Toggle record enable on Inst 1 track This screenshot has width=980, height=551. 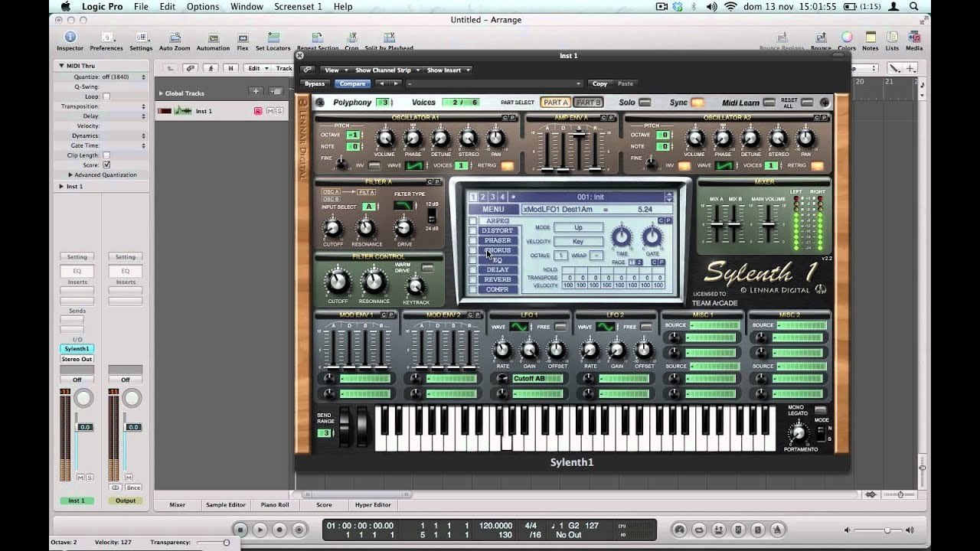point(258,111)
